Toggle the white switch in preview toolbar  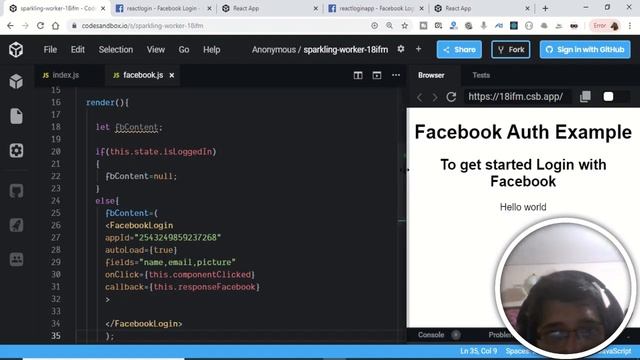click(x=608, y=96)
